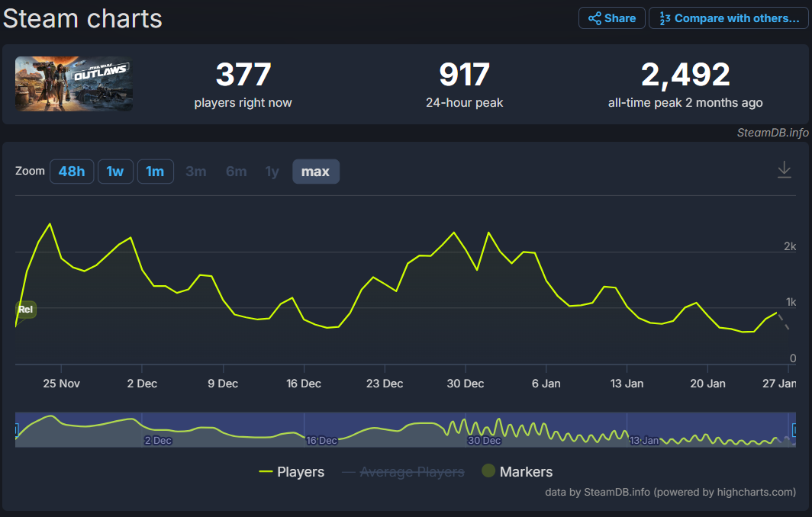Toggle the Players series in legend
This screenshot has height=517, width=812.
click(x=292, y=472)
